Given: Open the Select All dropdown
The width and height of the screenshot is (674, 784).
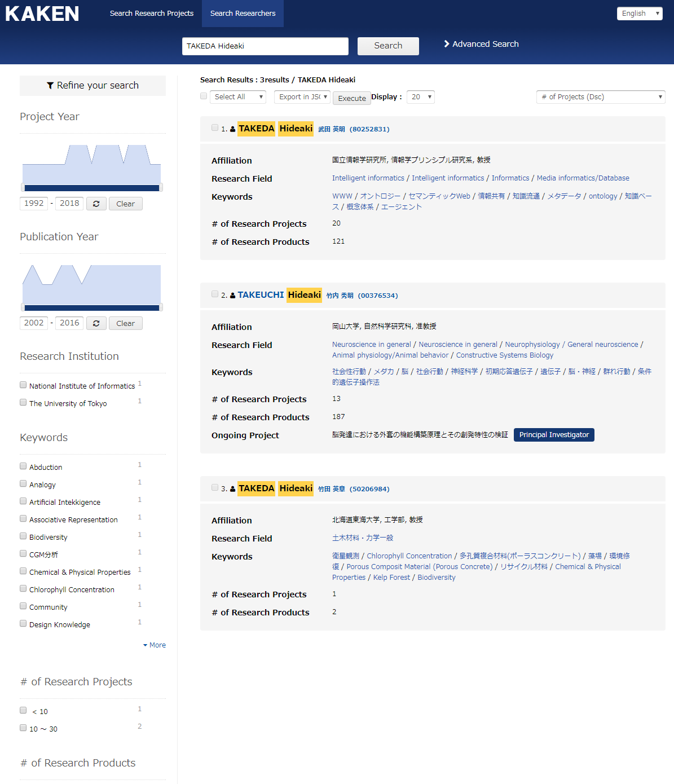Looking at the screenshot, I should (x=238, y=97).
